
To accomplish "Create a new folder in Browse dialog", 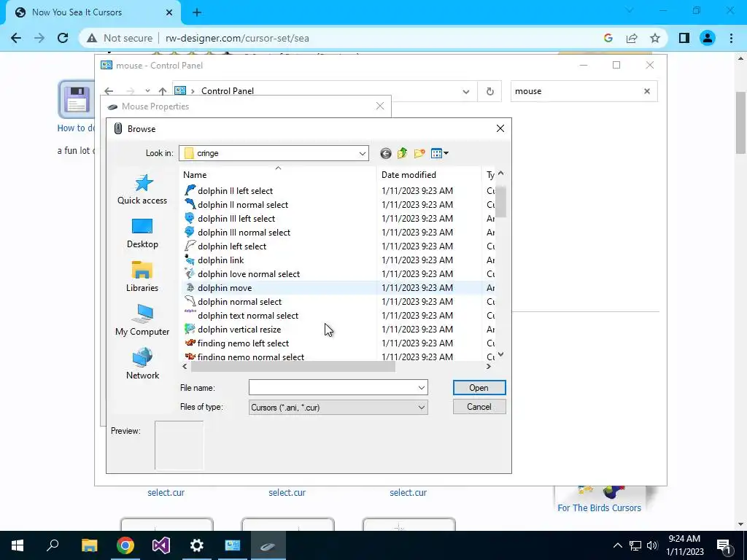I will (x=419, y=153).
